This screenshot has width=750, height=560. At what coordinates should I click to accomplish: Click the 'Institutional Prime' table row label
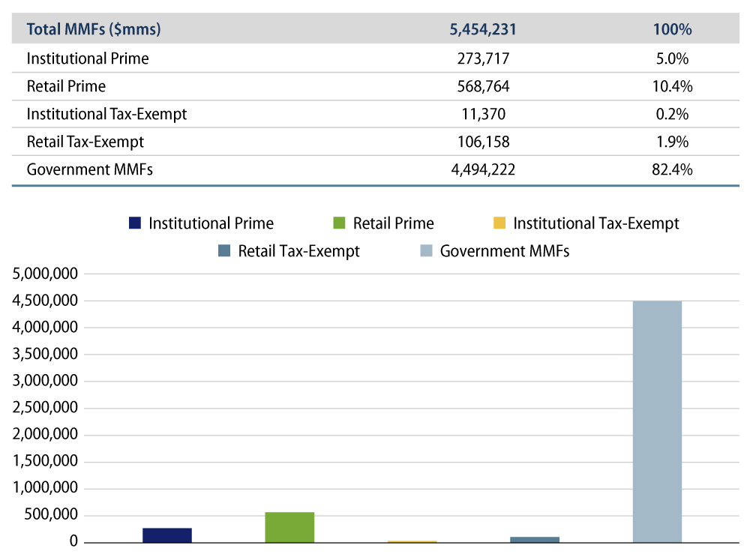[x=88, y=58]
